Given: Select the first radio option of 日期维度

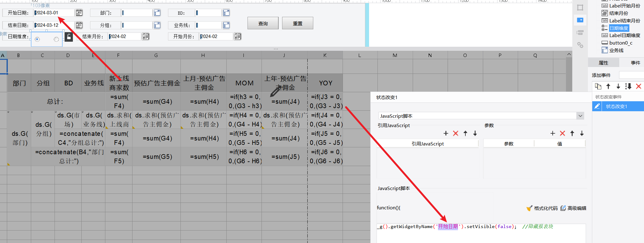Looking at the screenshot, I should point(37,39).
